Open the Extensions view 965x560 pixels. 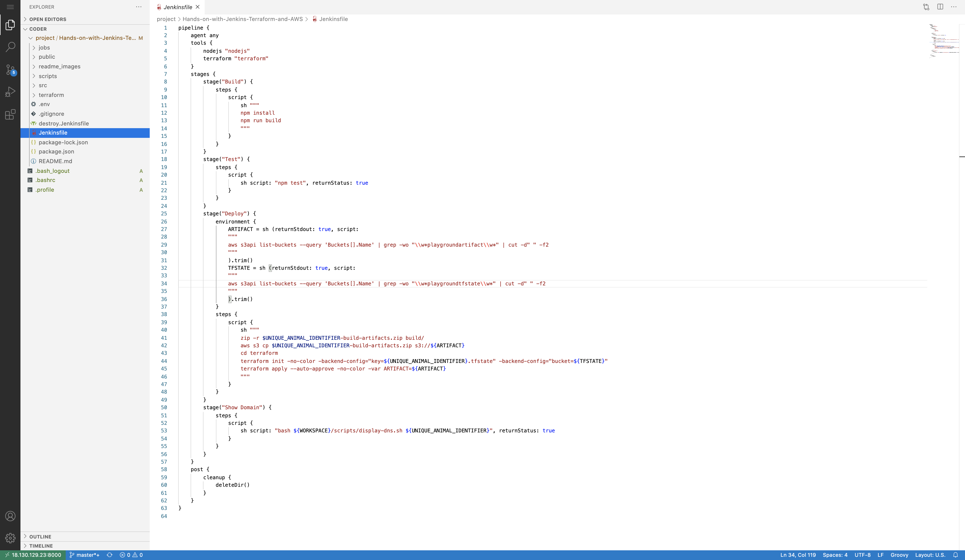tap(10, 114)
